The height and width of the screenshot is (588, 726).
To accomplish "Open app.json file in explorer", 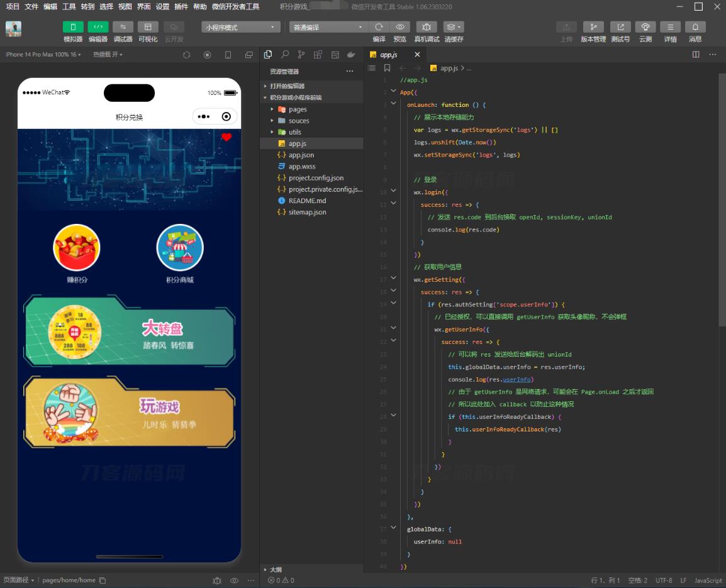I will pyautogui.click(x=301, y=155).
